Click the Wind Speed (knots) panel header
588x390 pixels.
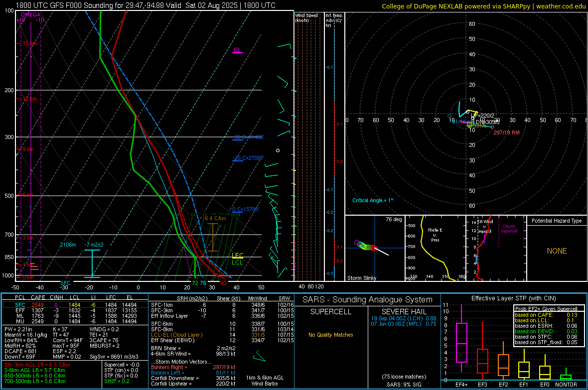[306, 17]
